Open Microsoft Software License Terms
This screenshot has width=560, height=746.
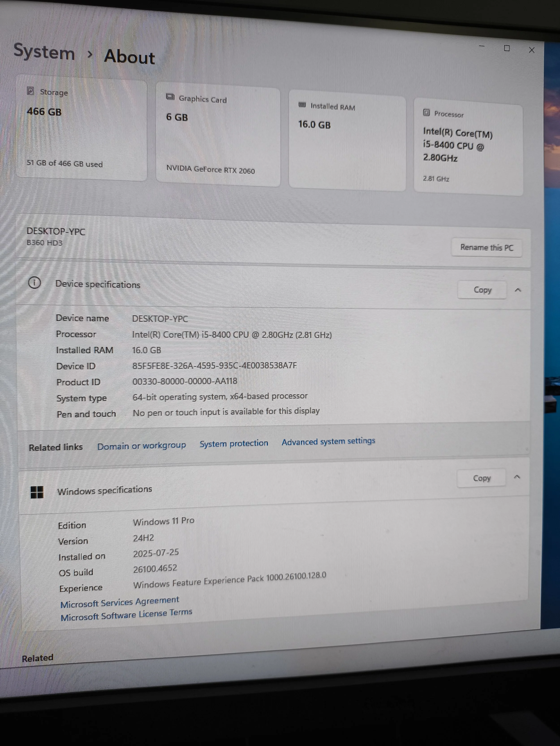pos(126,615)
